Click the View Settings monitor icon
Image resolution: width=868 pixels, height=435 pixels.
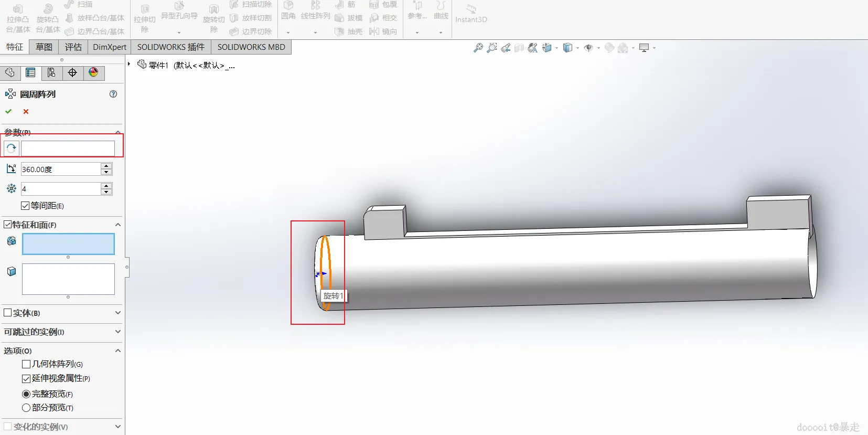644,48
